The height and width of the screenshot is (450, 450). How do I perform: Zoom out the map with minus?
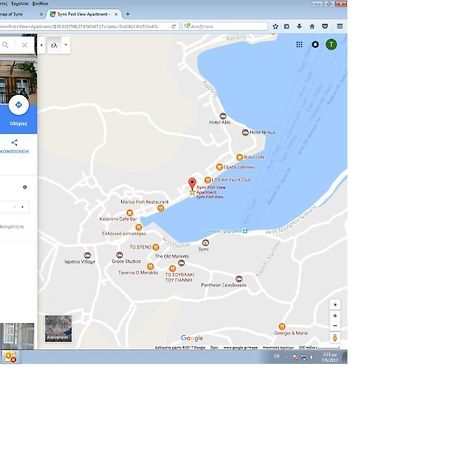(x=335, y=326)
